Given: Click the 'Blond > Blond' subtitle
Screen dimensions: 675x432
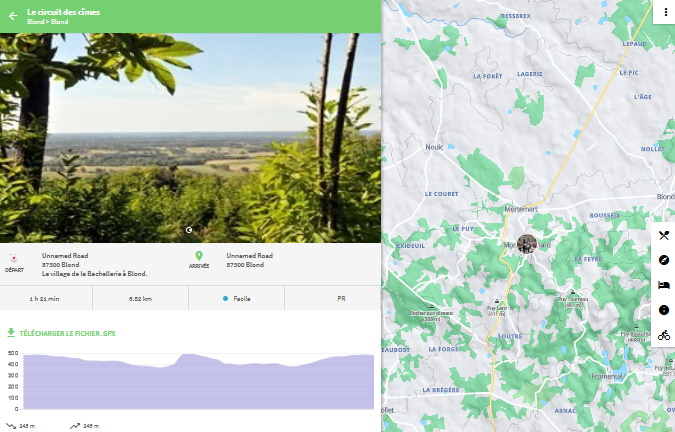Looking at the screenshot, I should (47, 22).
